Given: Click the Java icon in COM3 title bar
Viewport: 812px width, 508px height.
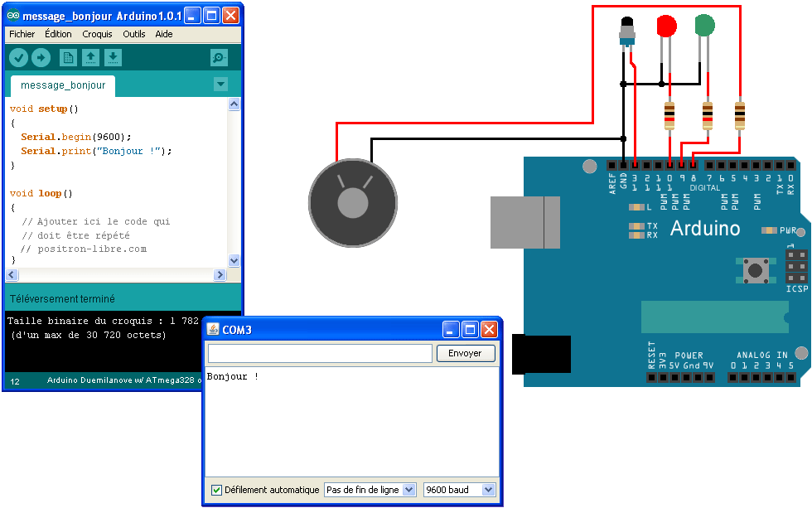Looking at the screenshot, I should tap(213, 330).
